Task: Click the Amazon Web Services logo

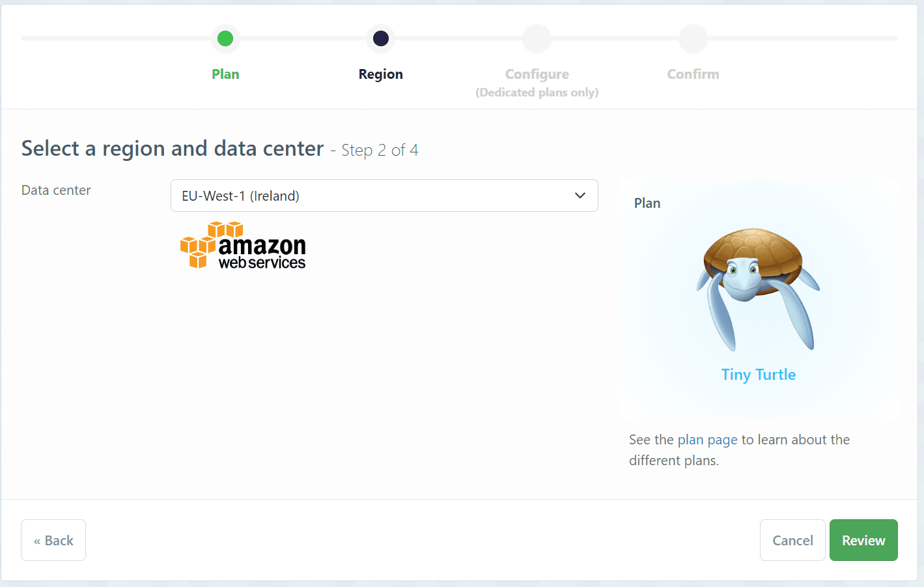Action: click(x=243, y=245)
